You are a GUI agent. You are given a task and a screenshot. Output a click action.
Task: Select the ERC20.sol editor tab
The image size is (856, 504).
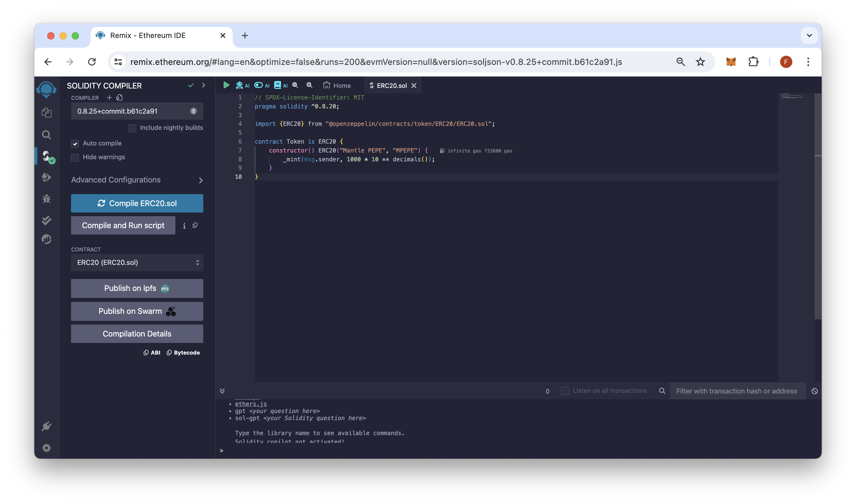point(391,86)
